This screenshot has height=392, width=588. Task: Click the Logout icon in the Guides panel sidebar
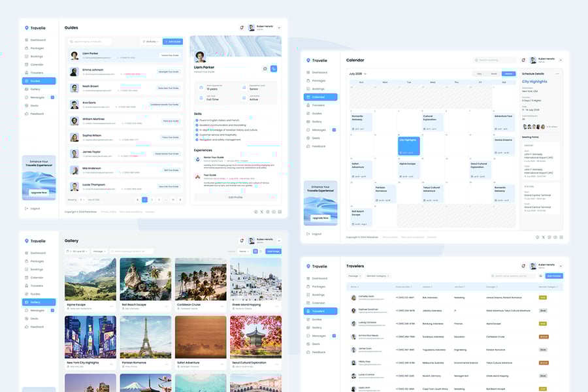(x=26, y=208)
